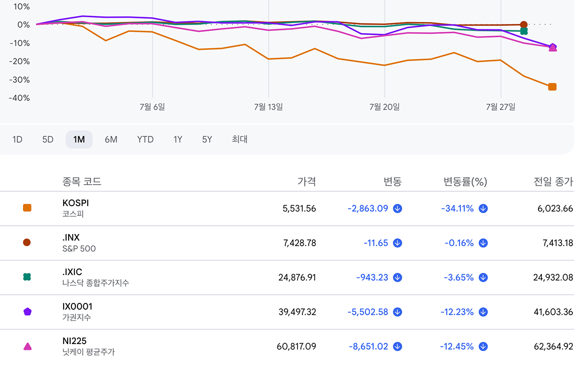The image size is (588, 371).
Task: Click the 10% y-axis label
Action: point(21,7)
